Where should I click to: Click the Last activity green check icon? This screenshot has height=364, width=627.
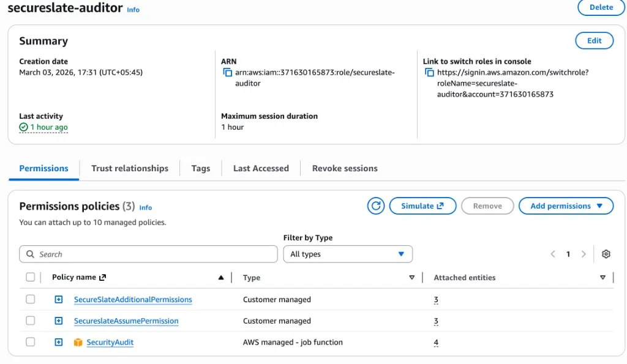click(x=24, y=127)
